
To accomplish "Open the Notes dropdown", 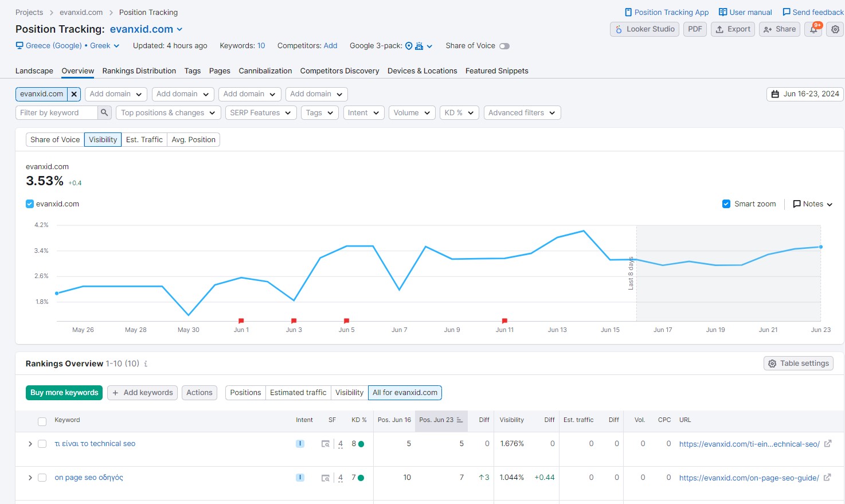I will [812, 204].
